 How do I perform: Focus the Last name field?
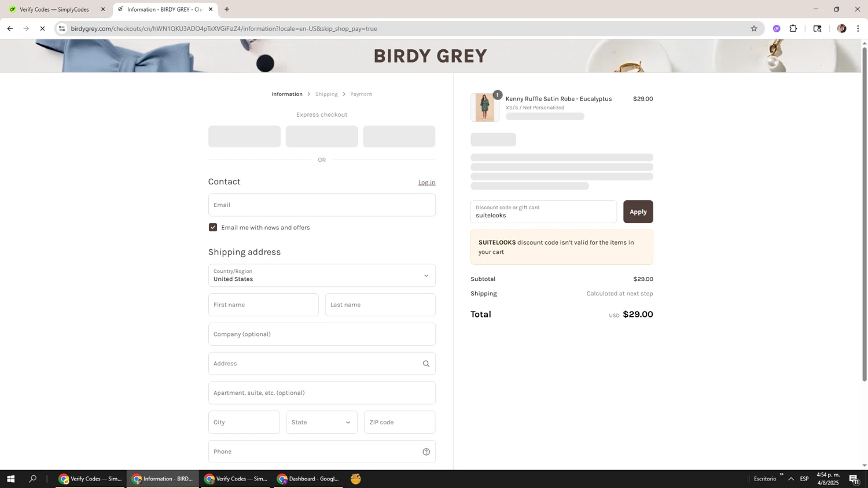380,305
